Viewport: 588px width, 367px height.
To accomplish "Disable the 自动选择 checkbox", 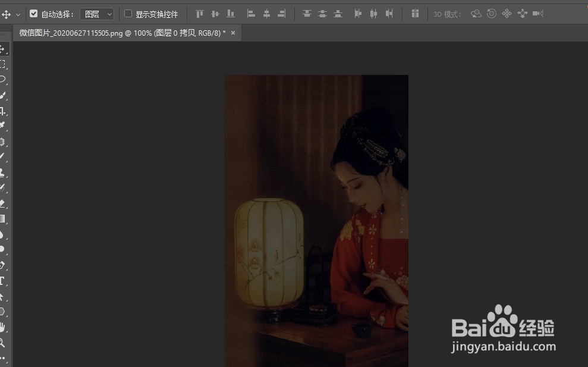I will (34, 13).
